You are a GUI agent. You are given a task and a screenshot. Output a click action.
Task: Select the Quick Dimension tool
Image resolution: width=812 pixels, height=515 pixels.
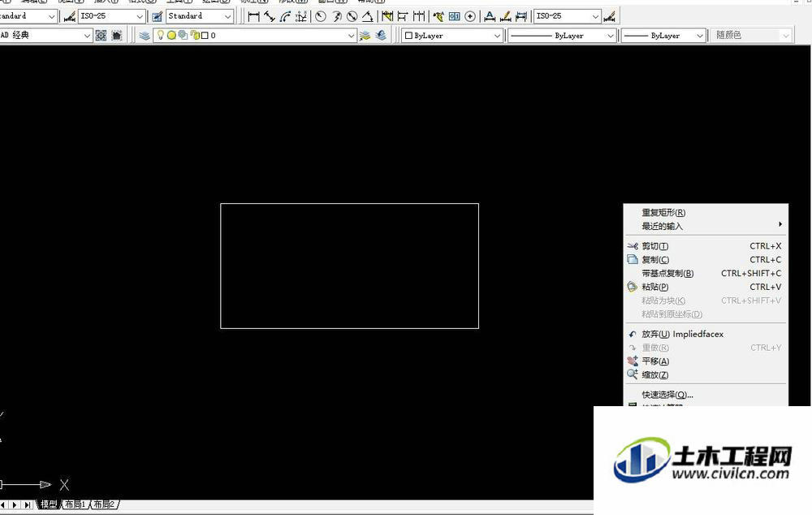[387, 16]
